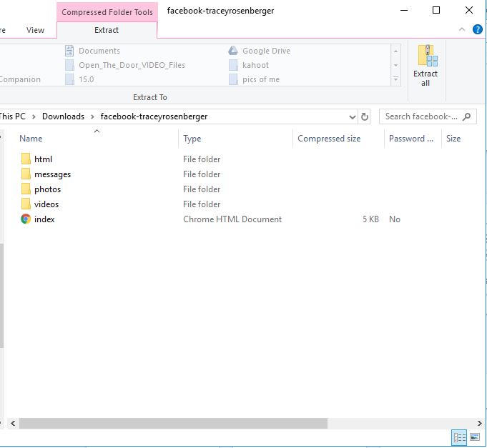
Task: Click the horizontal scrollbar left arrow
Action: pyautogui.click(x=13, y=423)
